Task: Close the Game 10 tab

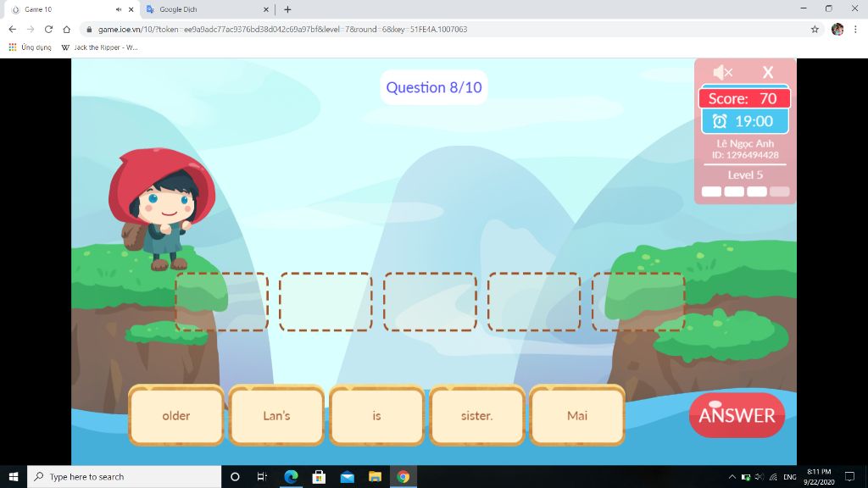Action: click(131, 9)
